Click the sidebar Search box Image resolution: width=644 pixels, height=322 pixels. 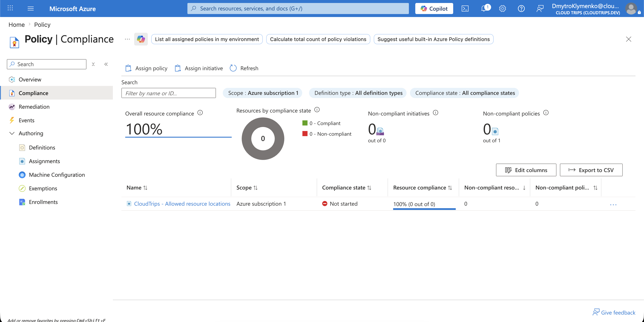[x=47, y=64]
